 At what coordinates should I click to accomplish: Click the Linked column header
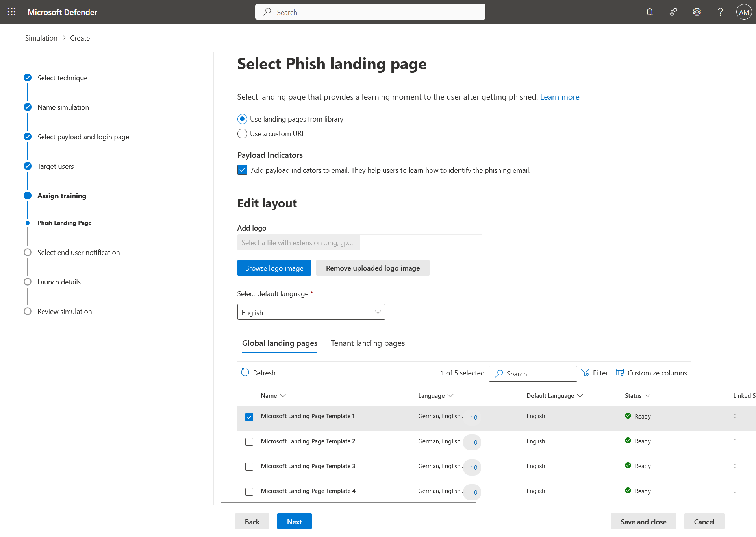coord(743,395)
